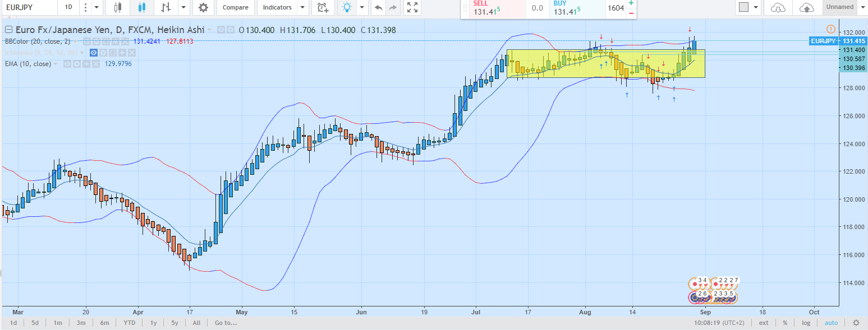The height and width of the screenshot is (330, 868).
Task: Set range to All
Action: pyautogui.click(x=196, y=323)
